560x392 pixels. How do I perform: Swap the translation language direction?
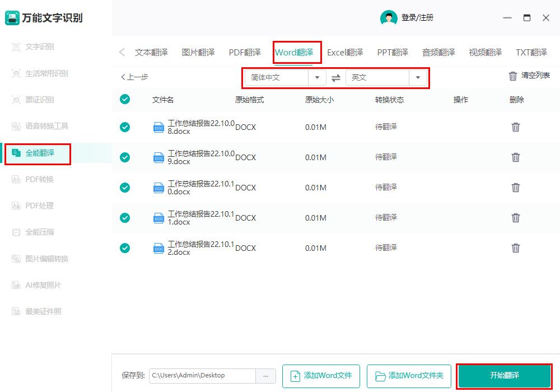point(335,77)
